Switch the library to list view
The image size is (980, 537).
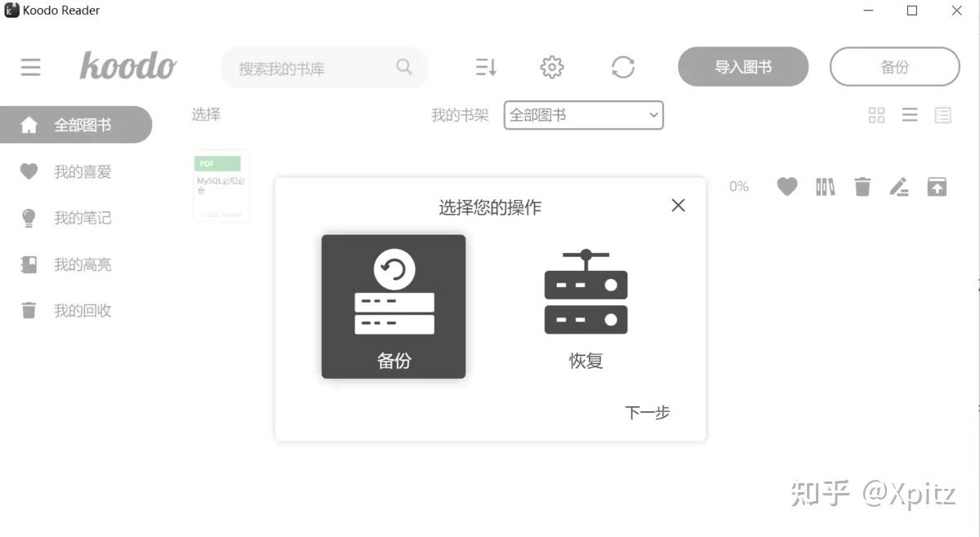click(x=909, y=115)
